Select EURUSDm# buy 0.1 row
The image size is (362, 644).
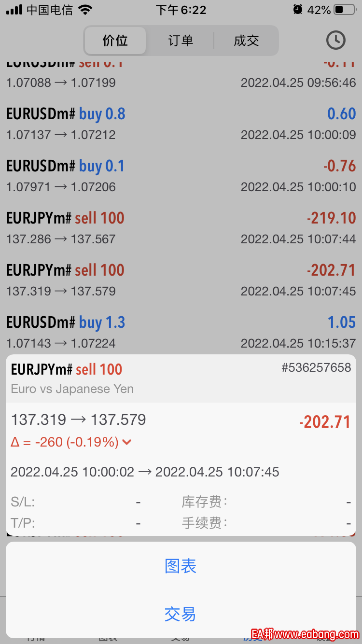[181, 176]
